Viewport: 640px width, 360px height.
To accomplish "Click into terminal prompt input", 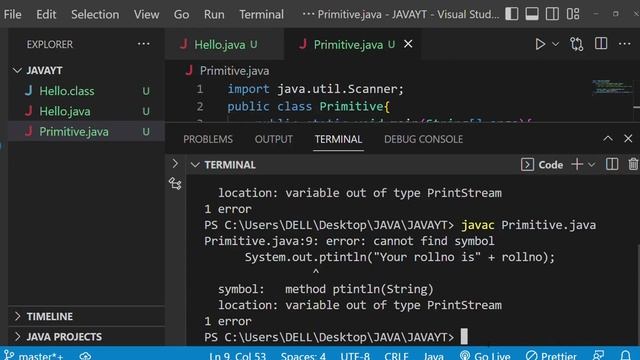I will click(464, 337).
